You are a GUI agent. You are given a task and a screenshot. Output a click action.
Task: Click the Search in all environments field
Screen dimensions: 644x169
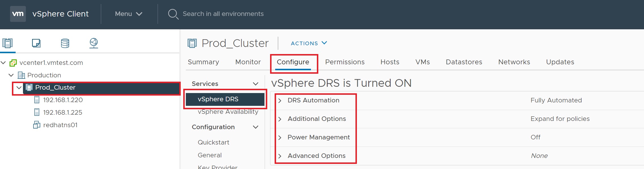point(223,14)
